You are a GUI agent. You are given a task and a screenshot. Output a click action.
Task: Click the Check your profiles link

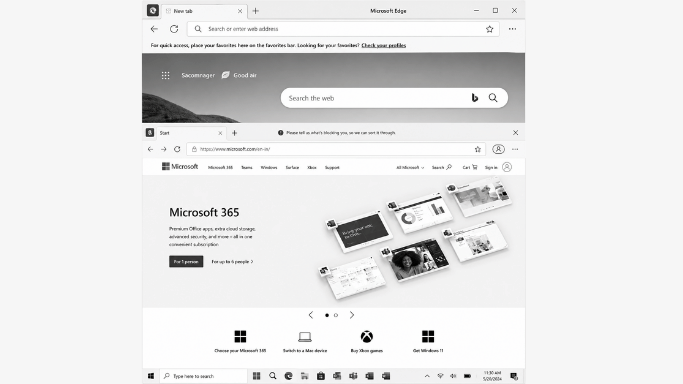(384, 45)
